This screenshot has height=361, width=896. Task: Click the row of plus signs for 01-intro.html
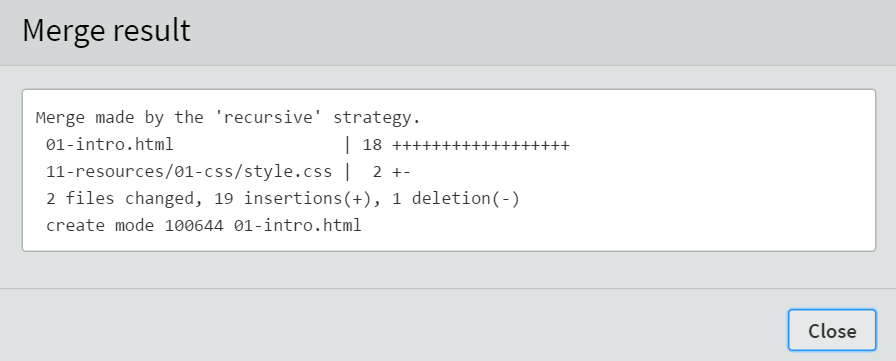click(x=481, y=145)
